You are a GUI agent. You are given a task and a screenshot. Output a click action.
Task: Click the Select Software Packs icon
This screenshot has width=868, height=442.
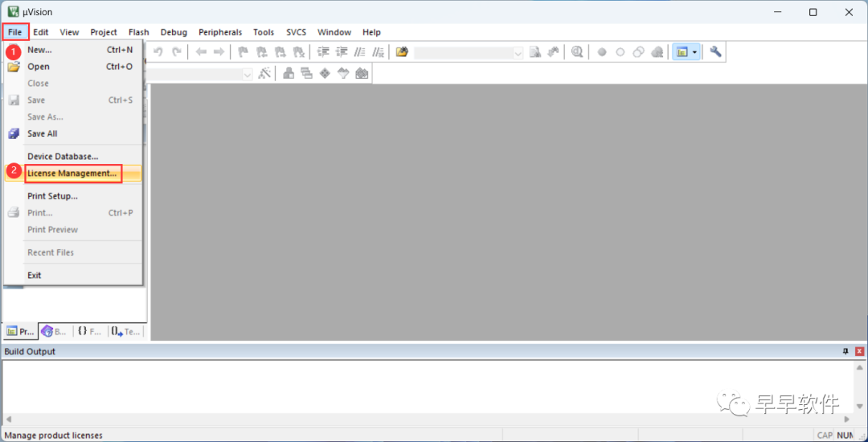click(343, 74)
